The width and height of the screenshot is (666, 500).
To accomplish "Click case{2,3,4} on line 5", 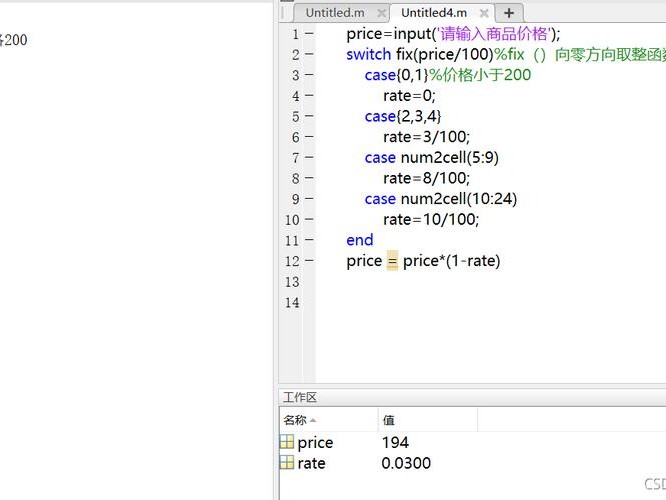I will (x=403, y=116).
